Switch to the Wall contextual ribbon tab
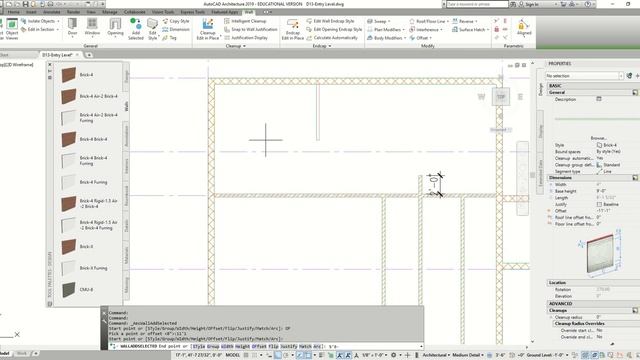The width and height of the screenshot is (640, 360). pos(249,12)
